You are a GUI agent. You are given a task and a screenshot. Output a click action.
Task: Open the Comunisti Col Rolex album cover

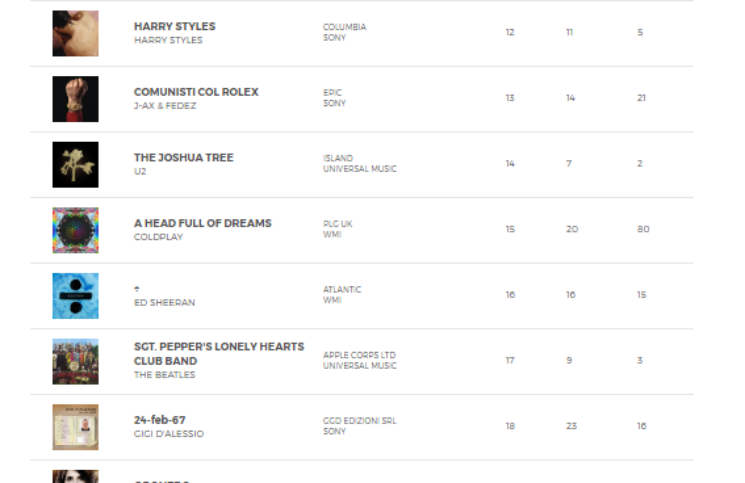(x=75, y=99)
